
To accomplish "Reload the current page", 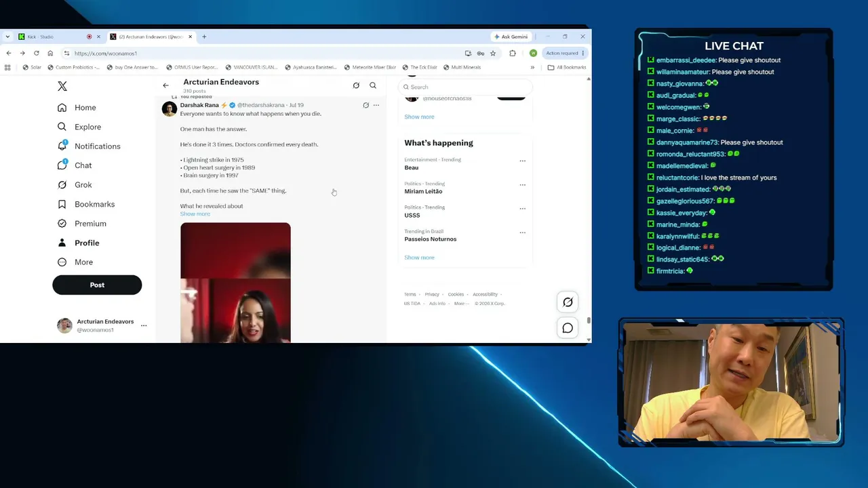I will pos(37,53).
